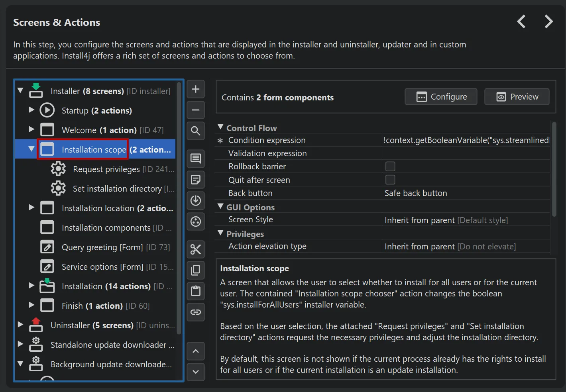Enable the Rollback barrier checkbox
This screenshot has width=566, height=392.
click(x=390, y=167)
